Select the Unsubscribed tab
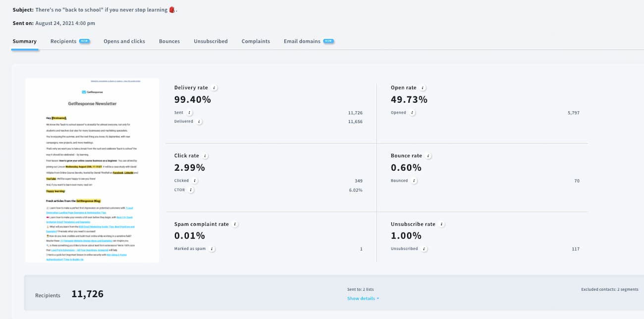Image resolution: width=644 pixels, height=319 pixels. coord(211,41)
